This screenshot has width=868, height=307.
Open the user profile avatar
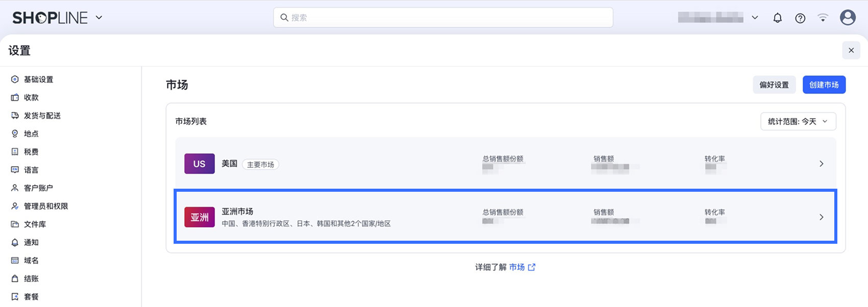point(848,18)
